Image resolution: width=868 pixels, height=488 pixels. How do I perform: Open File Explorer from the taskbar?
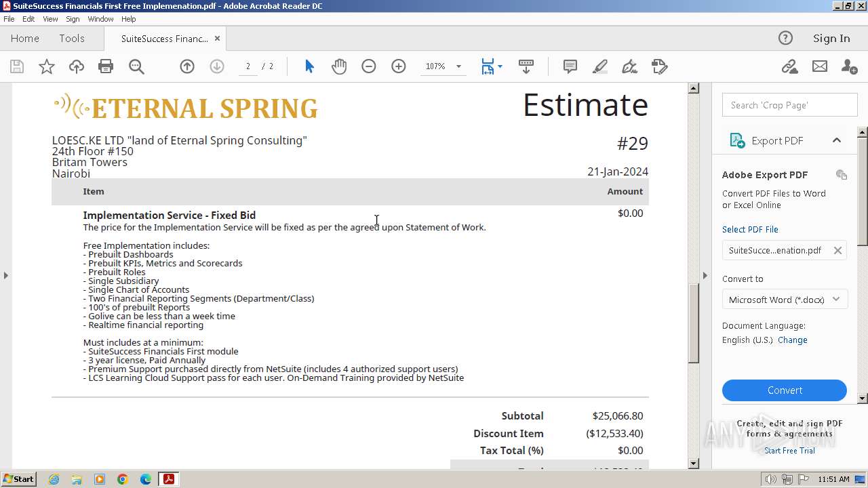(x=77, y=479)
